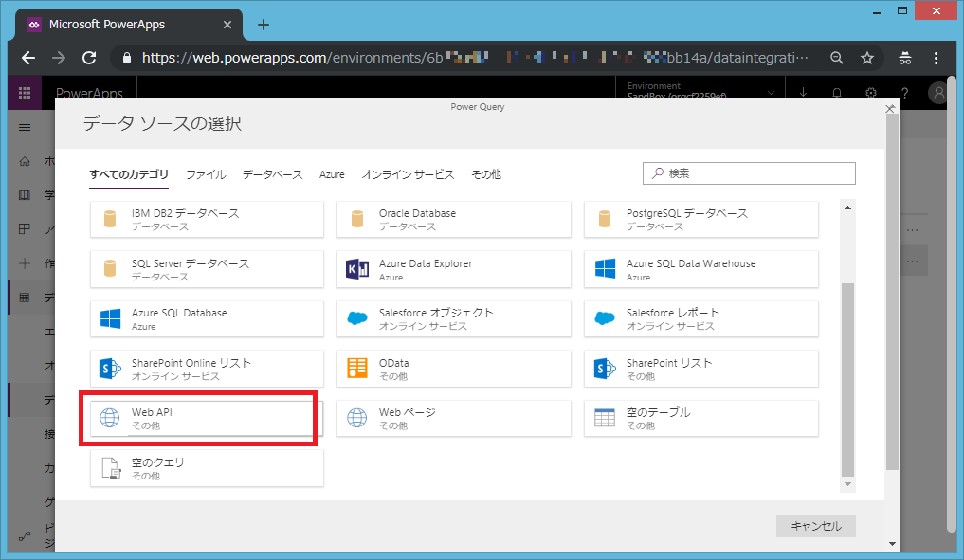964x560 pixels.
Task: Go to the Home sidebar icon
Action: click(x=25, y=161)
